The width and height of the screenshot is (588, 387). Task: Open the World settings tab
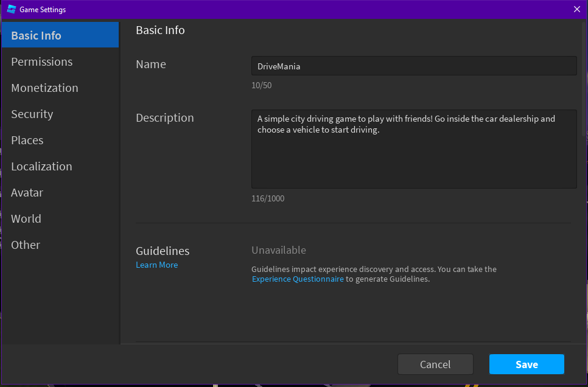point(26,218)
